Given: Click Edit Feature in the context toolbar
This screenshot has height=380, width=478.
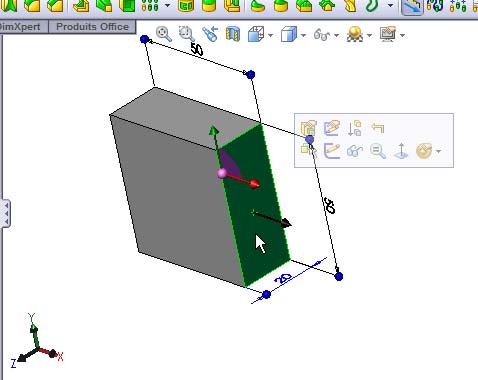Looking at the screenshot, I should [x=309, y=128].
